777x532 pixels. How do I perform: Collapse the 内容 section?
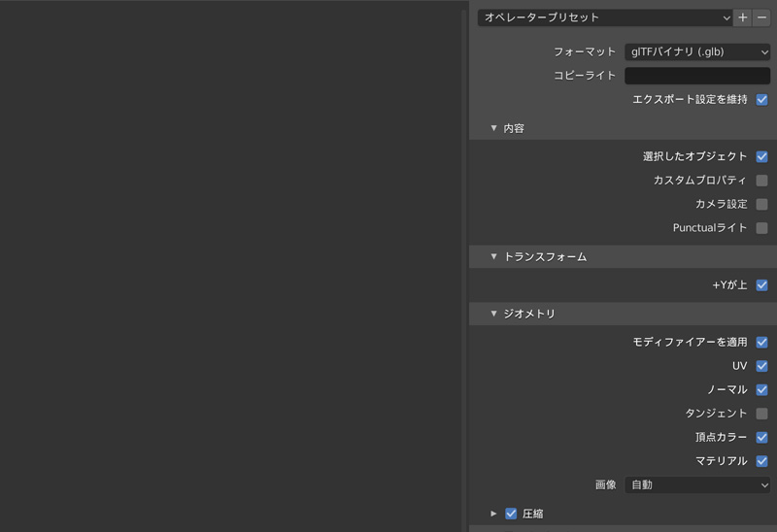493,128
